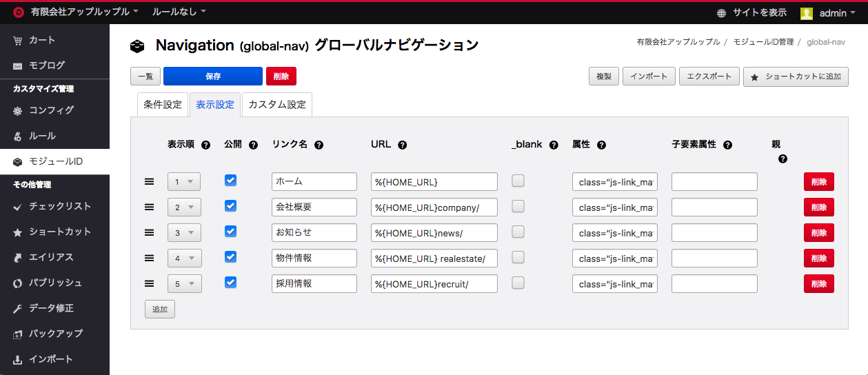Delete the 採用情報 row with 削除
Image resolution: width=868 pixels, height=375 pixels.
pos(818,284)
